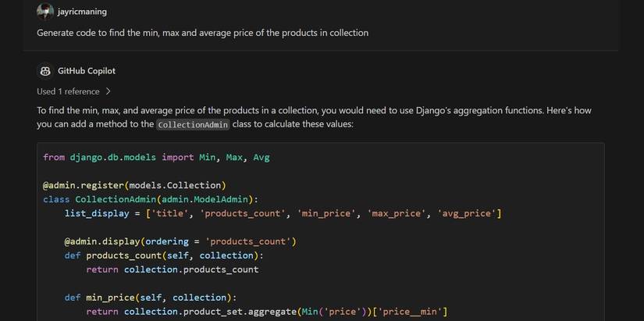Click the list_display variable name
The width and height of the screenshot is (644, 321).
point(97,213)
